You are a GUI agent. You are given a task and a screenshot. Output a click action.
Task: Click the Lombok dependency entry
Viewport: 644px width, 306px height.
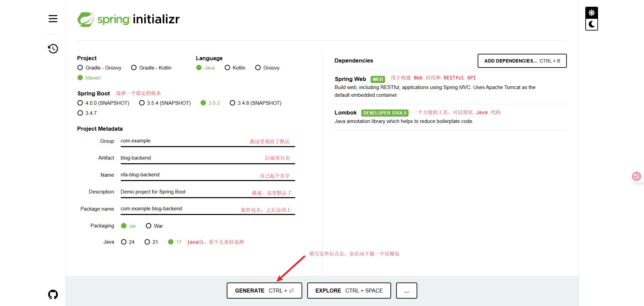[450, 117]
